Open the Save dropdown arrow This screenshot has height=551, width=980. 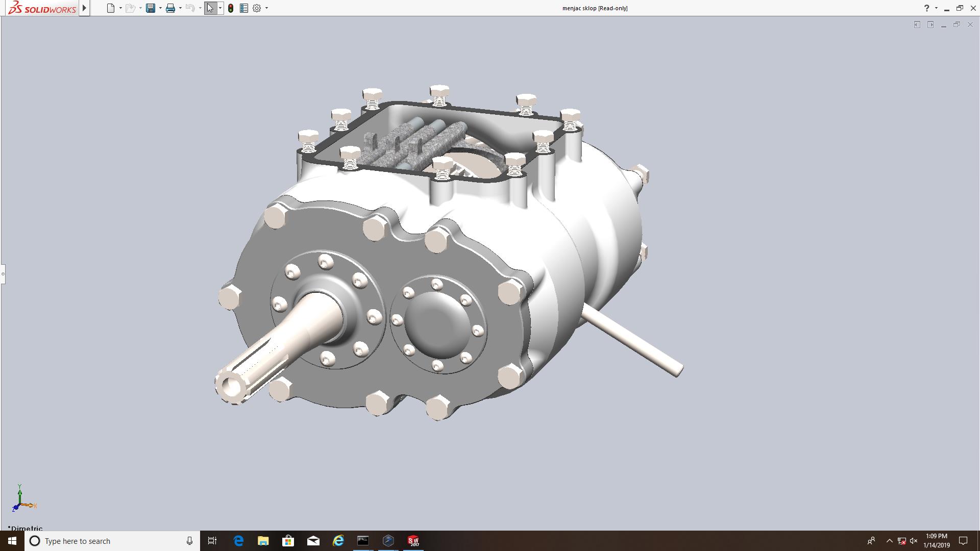coord(160,8)
